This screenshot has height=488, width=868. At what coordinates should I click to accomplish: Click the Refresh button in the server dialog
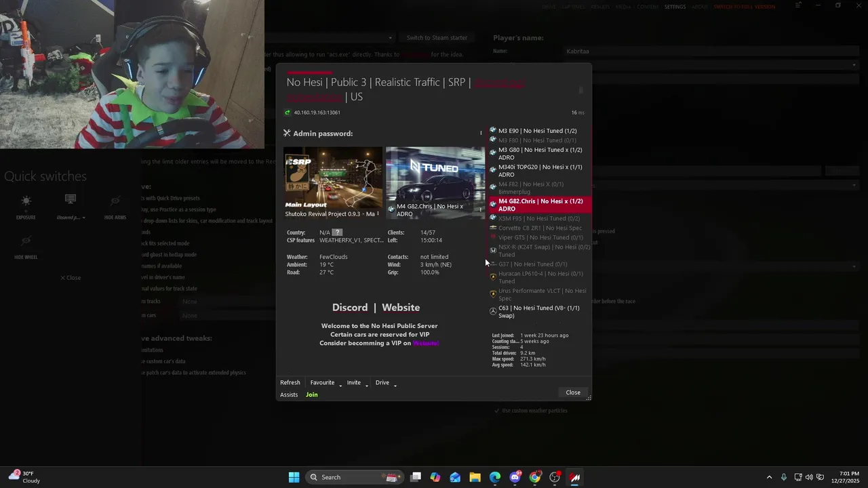coord(290,382)
